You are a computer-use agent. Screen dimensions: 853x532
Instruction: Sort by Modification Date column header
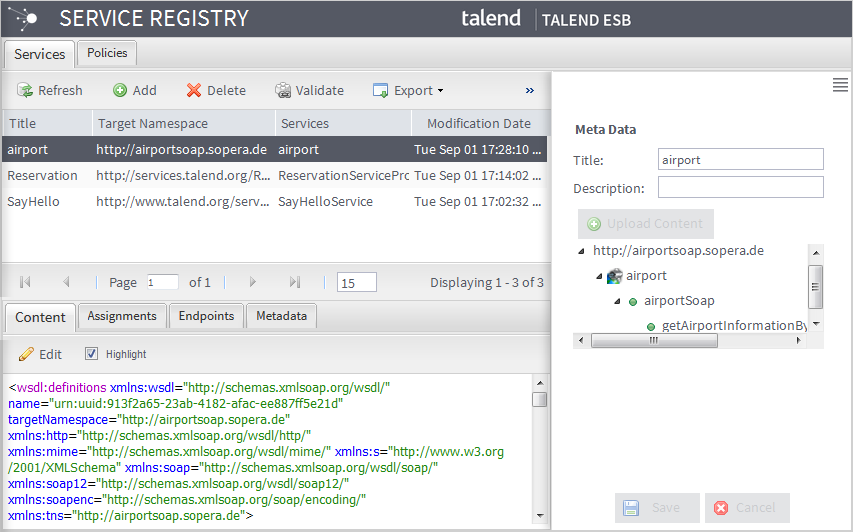click(478, 124)
